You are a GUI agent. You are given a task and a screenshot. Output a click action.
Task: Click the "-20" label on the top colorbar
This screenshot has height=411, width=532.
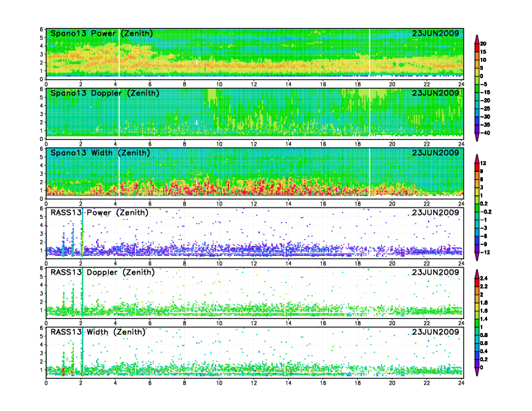click(x=485, y=101)
